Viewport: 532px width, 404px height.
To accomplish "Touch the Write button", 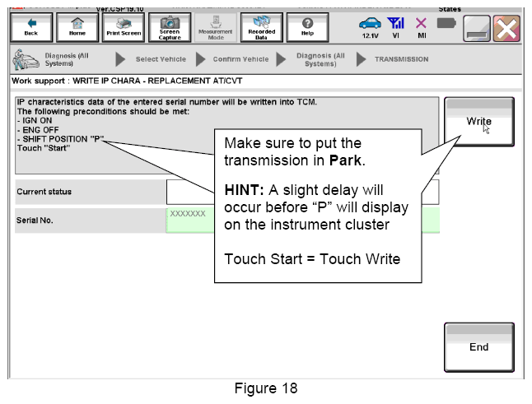I will 478,122.
